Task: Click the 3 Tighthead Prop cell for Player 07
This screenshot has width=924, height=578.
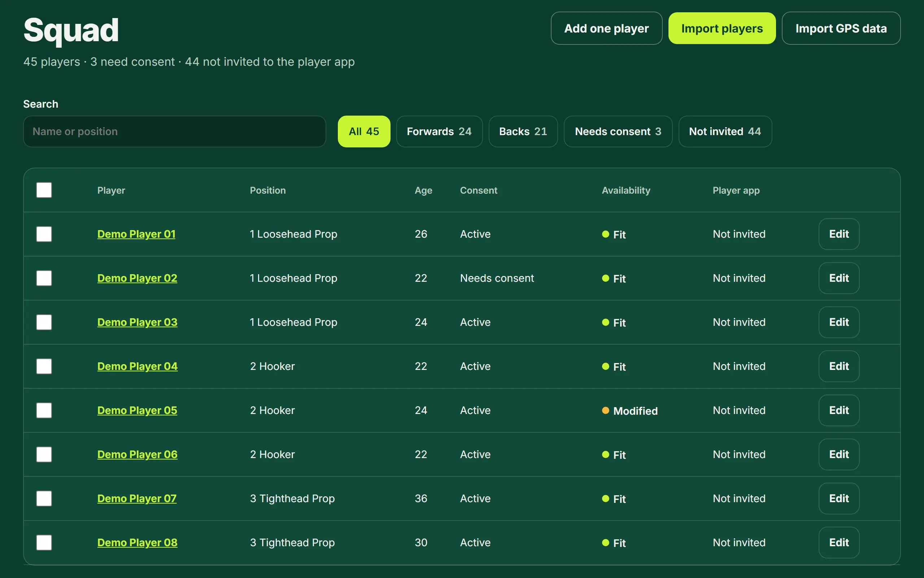Action: tap(292, 499)
